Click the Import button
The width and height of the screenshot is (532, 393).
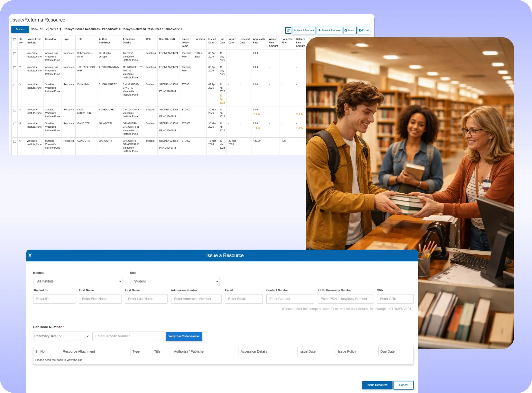(350, 31)
